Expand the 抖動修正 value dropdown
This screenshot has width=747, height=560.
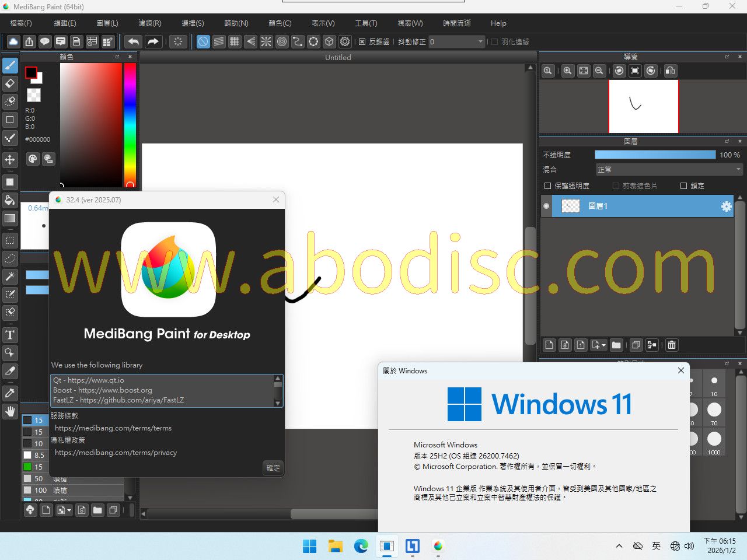coord(480,41)
